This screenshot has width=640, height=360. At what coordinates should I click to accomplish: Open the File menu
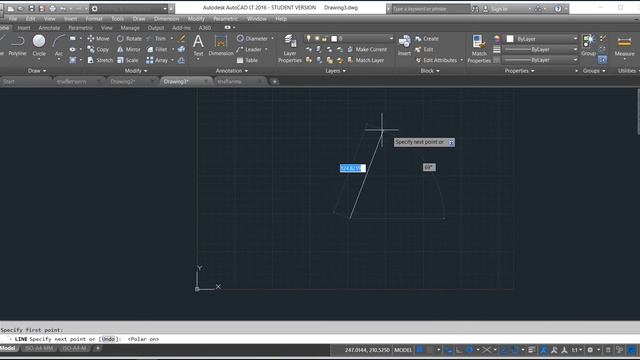13,19
